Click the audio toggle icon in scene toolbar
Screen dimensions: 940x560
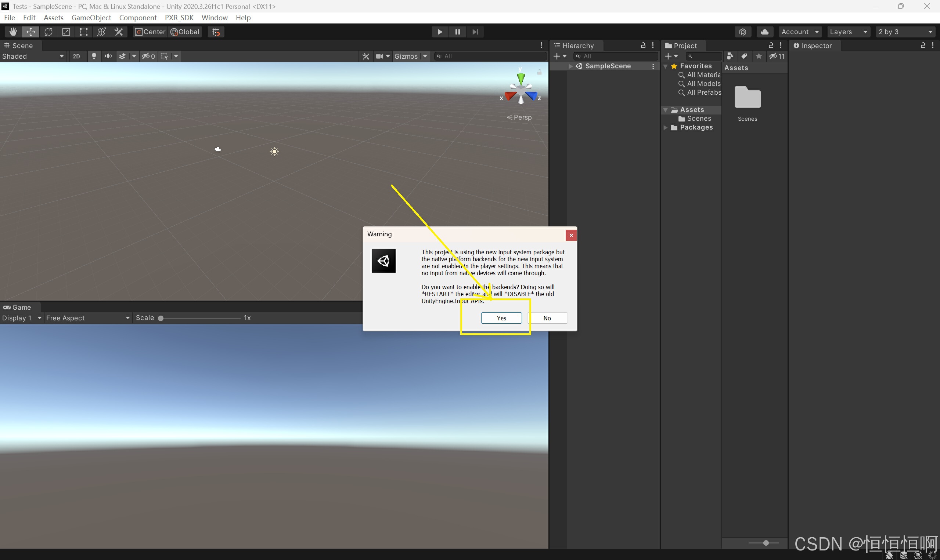tap(108, 56)
